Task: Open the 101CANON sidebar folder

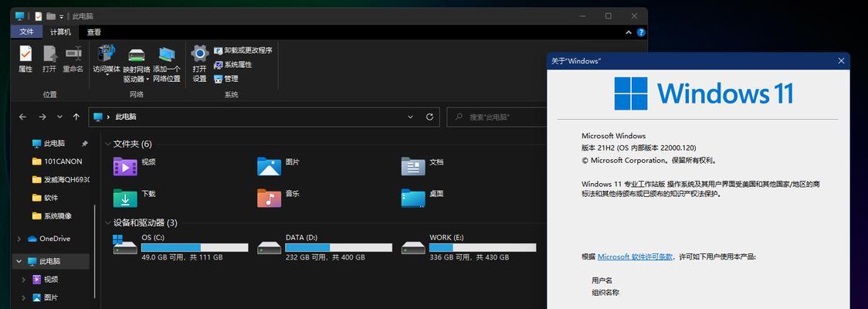Action: (x=57, y=161)
